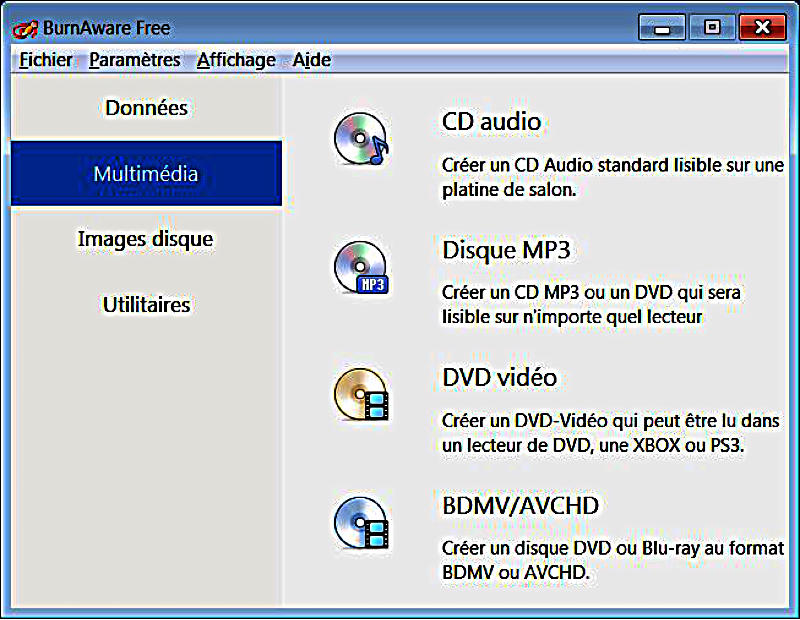Click the 'Créer un CD Audio standard' description
800x620 pixels.
(x=613, y=178)
